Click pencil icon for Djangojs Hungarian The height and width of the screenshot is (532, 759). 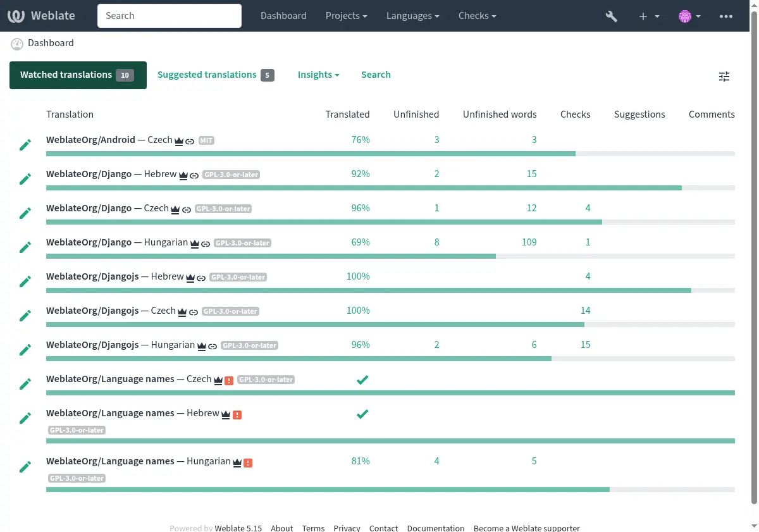tap(25, 350)
